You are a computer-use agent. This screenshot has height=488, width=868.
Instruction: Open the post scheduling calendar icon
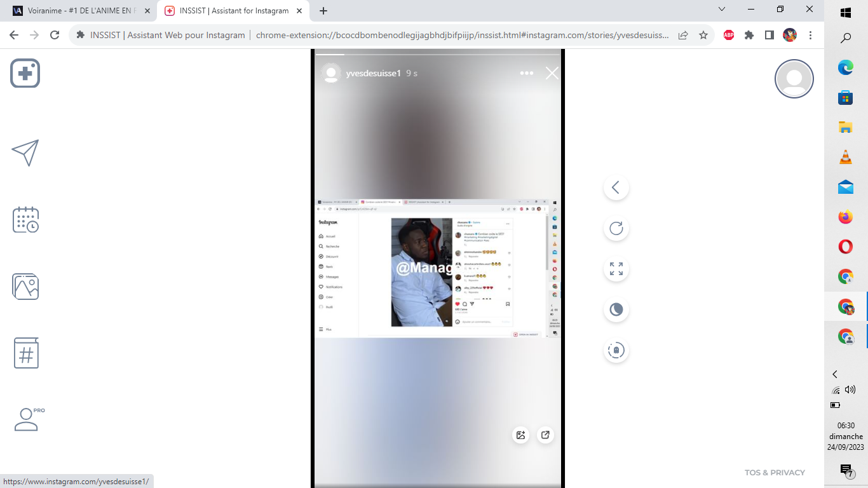25,219
